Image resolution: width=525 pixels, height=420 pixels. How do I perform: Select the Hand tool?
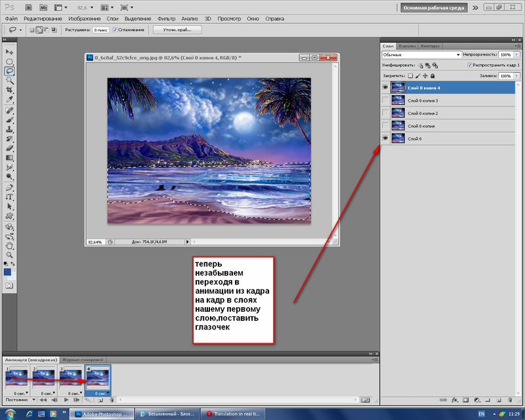(9, 246)
